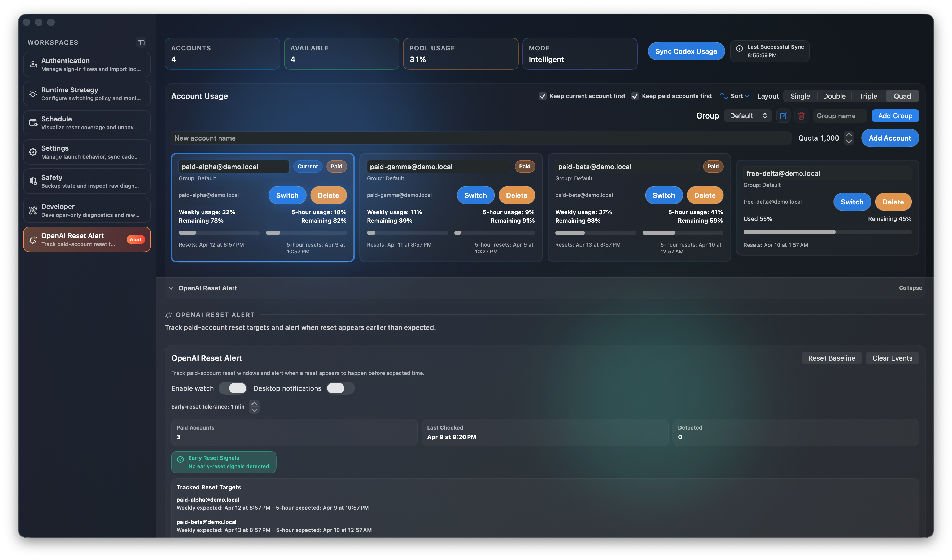Click the Paid badge on paid-beta card
The image size is (952, 560).
713,167
